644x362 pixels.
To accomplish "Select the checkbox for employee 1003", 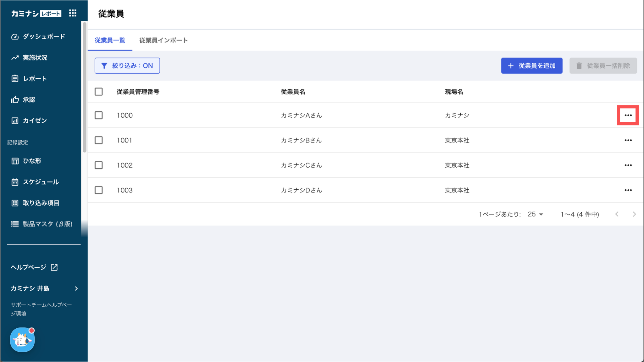I will [99, 190].
